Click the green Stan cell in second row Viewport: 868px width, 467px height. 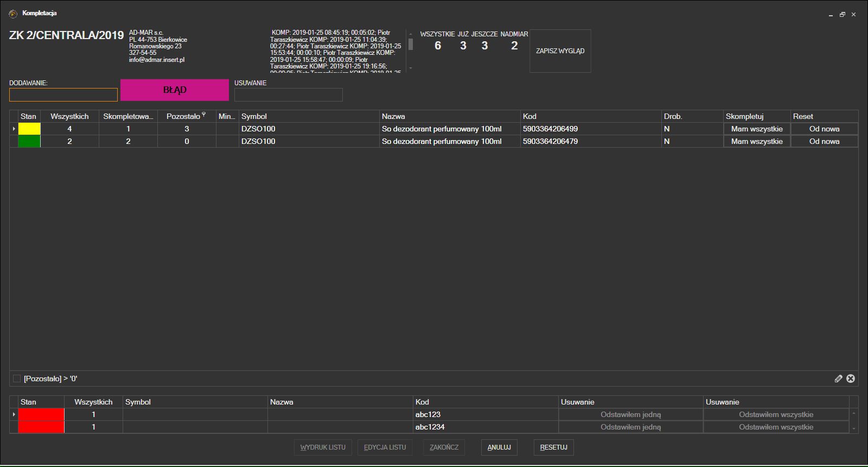[29, 141]
